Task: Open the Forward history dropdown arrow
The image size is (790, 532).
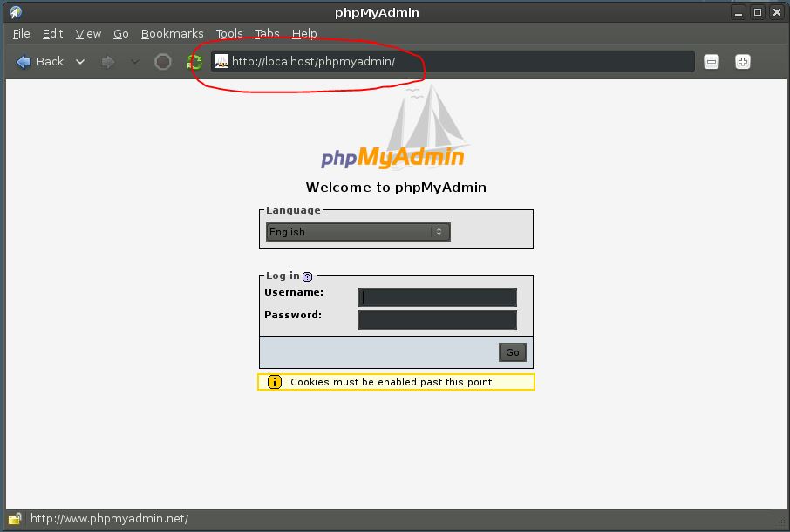Action: coord(134,62)
